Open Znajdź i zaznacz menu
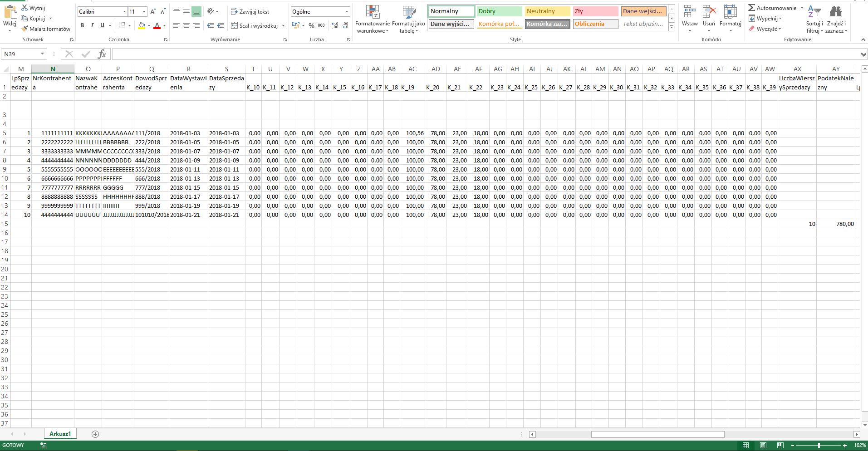Viewport: 868px width, 451px height. [x=836, y=19]
